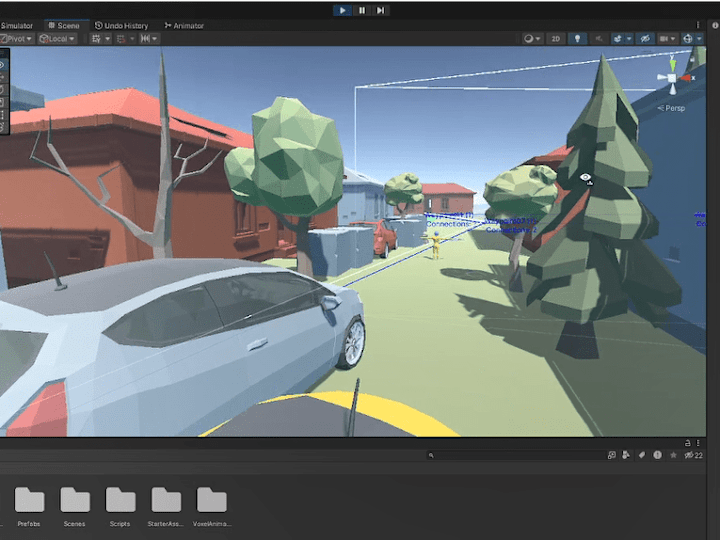Open Scene camera settings icon

click(664, 39)
